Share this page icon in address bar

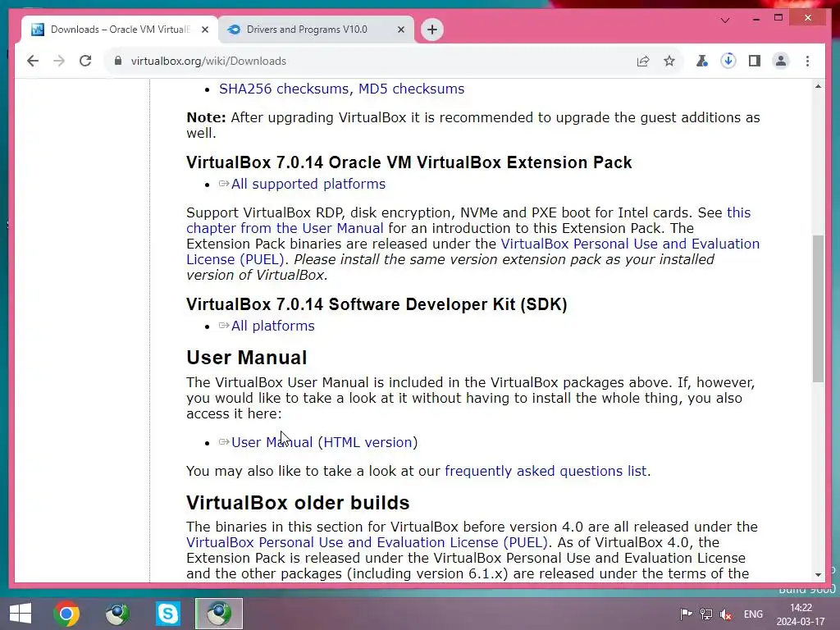click(x=643, y=61)
